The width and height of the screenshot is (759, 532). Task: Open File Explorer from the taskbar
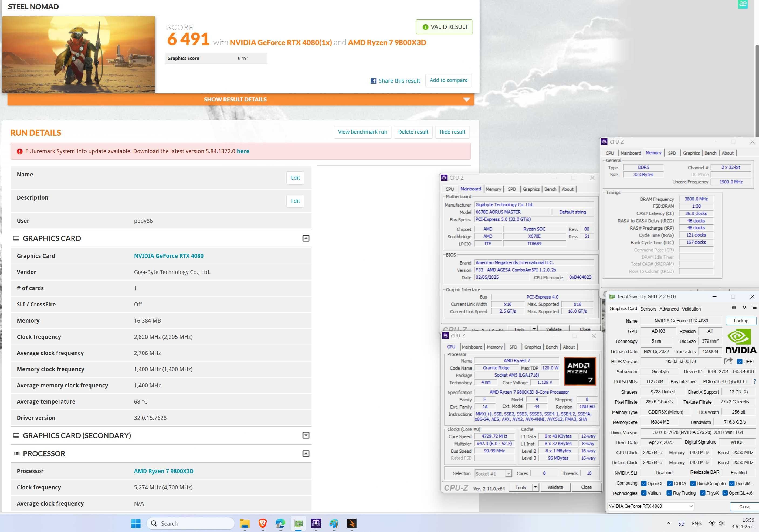tap(245, 523)
